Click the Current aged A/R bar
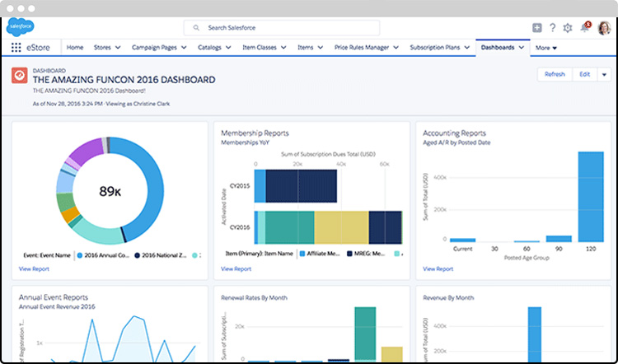The height and width of the screenshot is (364, 618). [463, 240]
